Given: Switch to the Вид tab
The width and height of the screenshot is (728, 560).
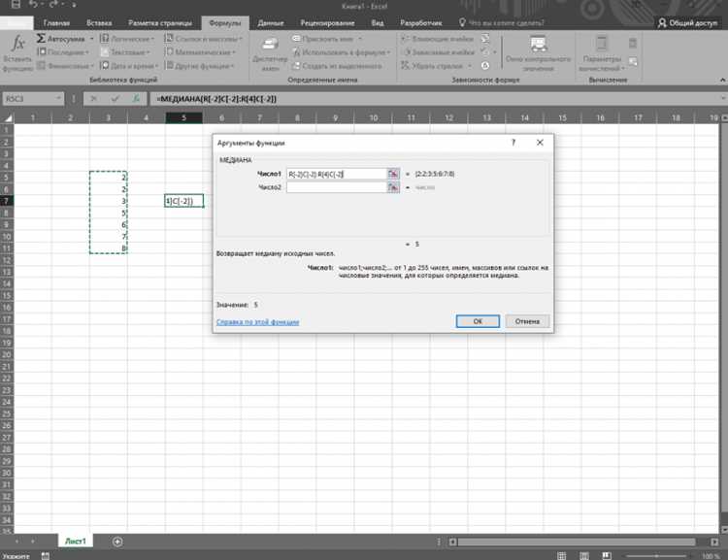Looking at the screenshot, I should 378,22.
